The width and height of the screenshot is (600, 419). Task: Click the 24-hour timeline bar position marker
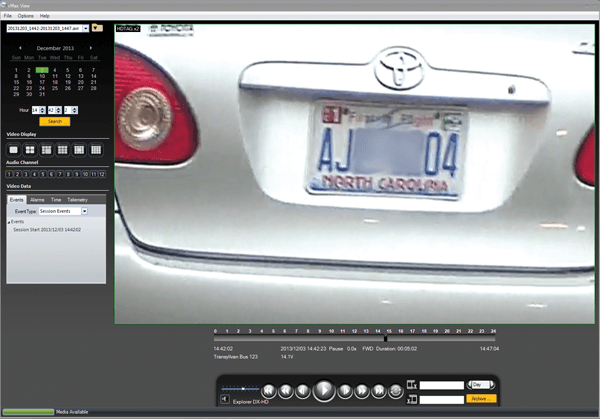click(386, 338)
